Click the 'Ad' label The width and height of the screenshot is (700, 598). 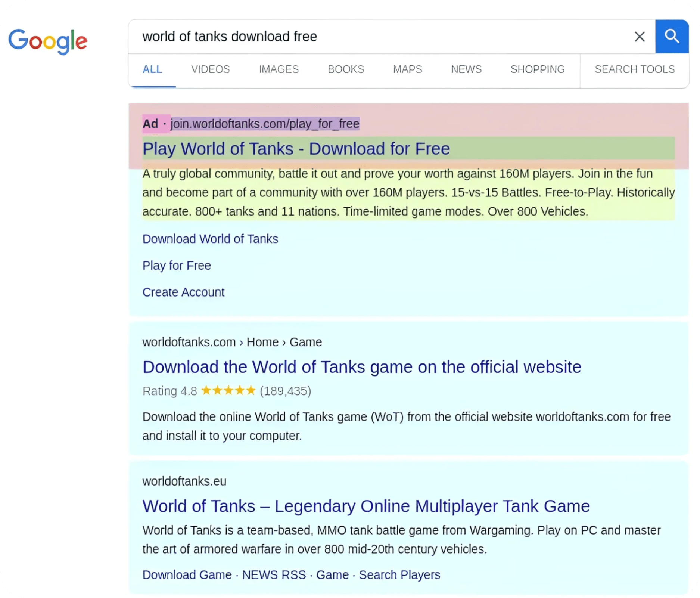pos(150,124)
